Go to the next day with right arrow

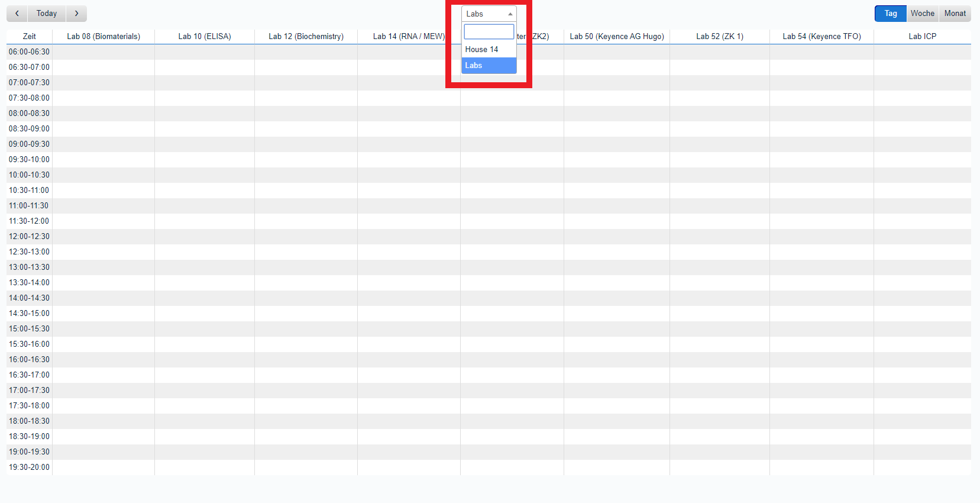tap(76, 14)
